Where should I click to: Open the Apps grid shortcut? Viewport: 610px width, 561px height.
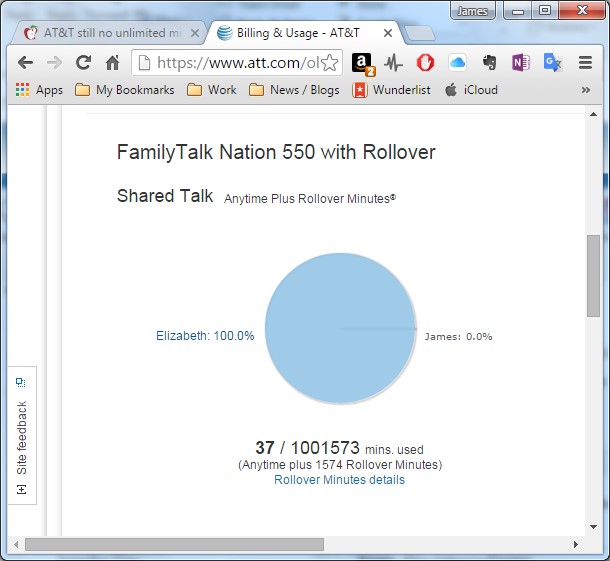coord(39,90)
